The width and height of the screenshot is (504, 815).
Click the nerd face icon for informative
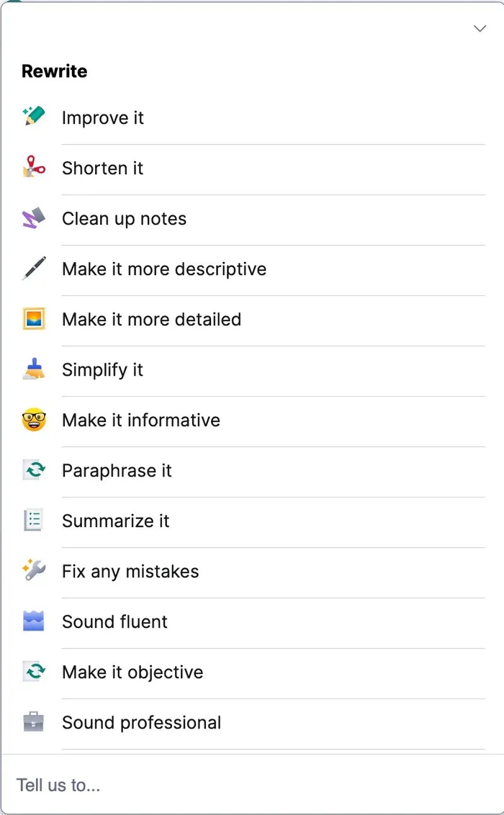point(34,419)
